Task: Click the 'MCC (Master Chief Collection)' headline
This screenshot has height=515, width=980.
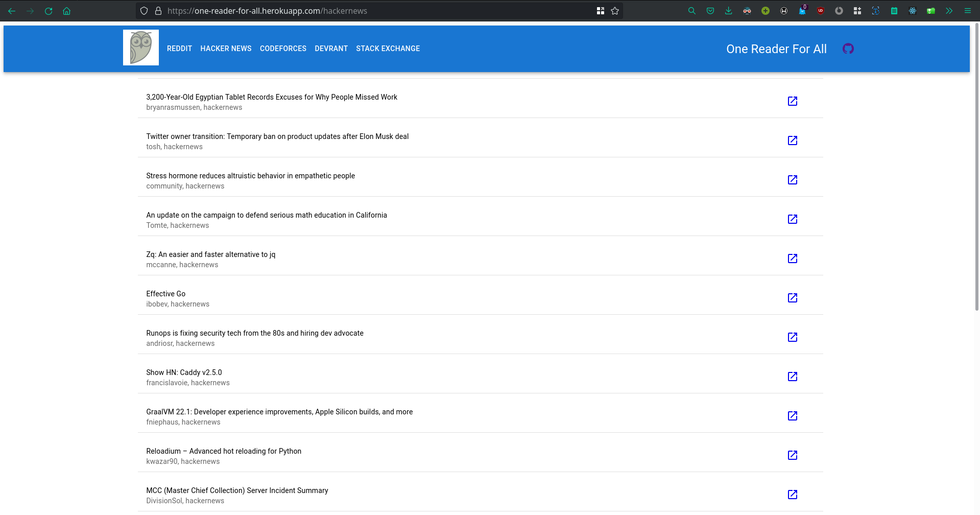Action: [x=237, y=490]
